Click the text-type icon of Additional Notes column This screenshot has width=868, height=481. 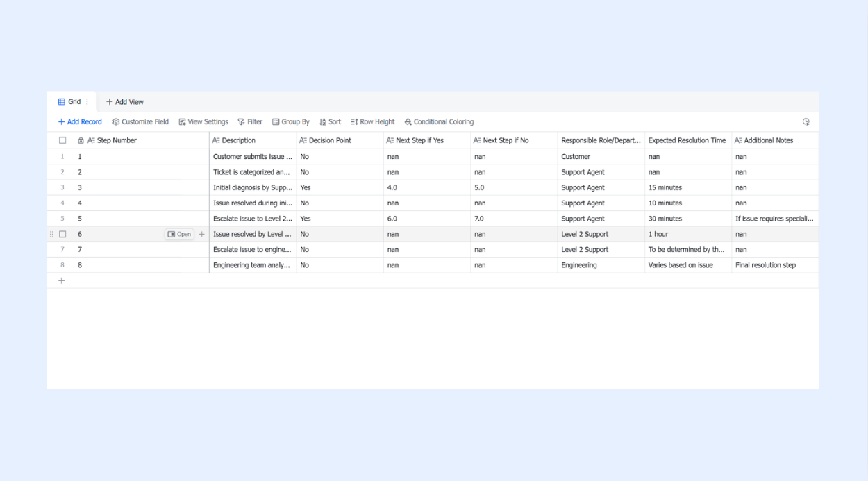click(738, 140)
